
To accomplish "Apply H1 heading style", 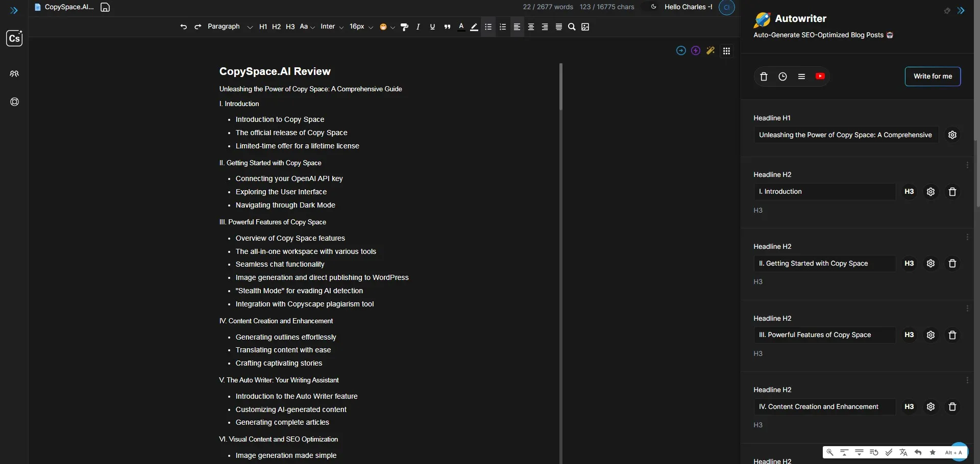I will [263, 27].
